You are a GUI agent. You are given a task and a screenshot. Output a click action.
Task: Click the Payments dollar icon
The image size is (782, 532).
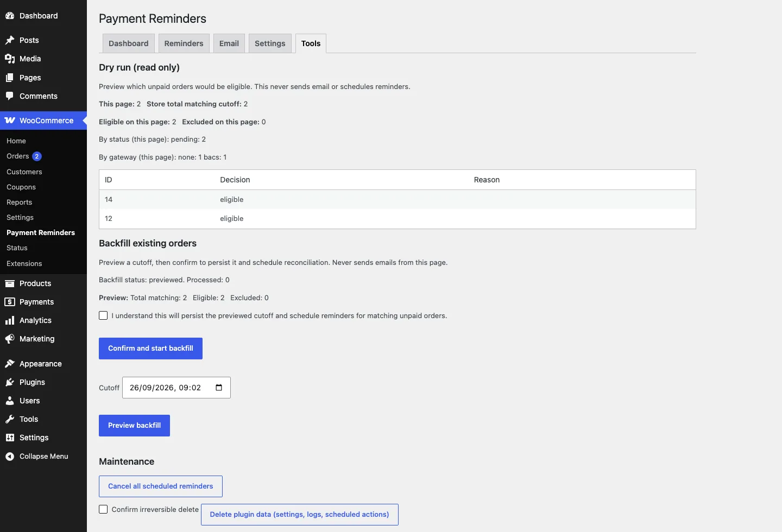click(10, 302)
